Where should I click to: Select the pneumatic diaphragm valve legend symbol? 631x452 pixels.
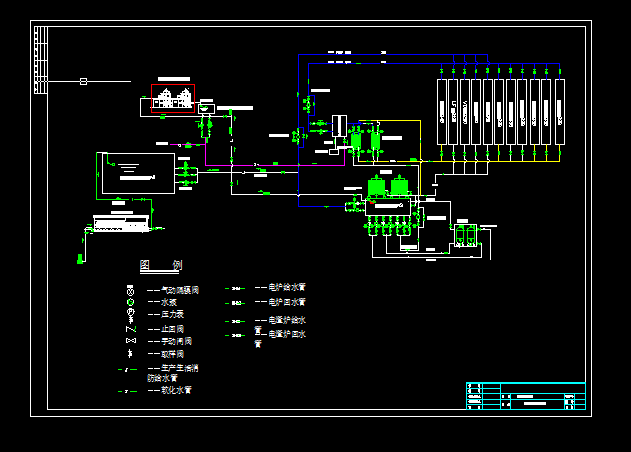(130, 290)
